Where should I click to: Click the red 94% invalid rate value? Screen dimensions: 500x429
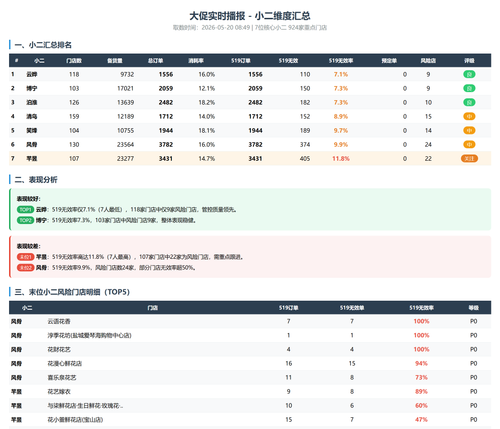[421, 363]
